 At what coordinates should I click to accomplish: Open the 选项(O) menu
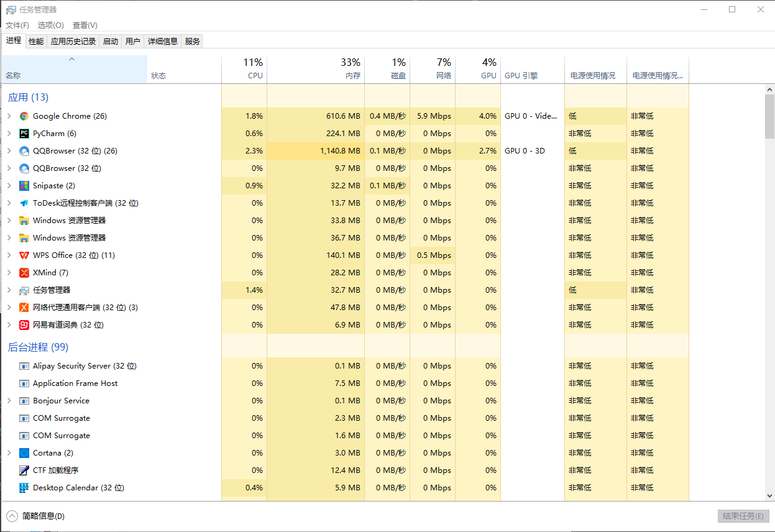click(51, 25)
